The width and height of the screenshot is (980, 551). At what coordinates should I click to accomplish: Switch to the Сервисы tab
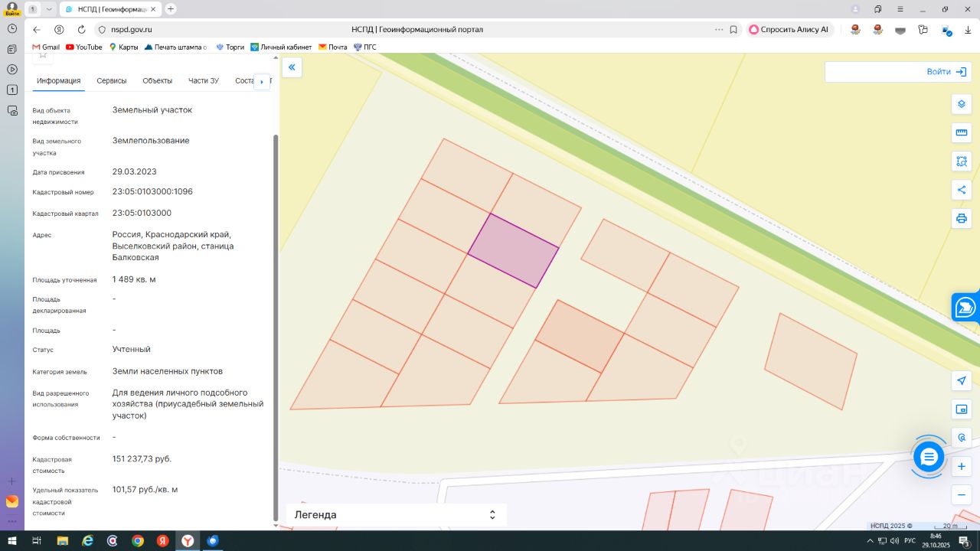click(x=112, y=81)
